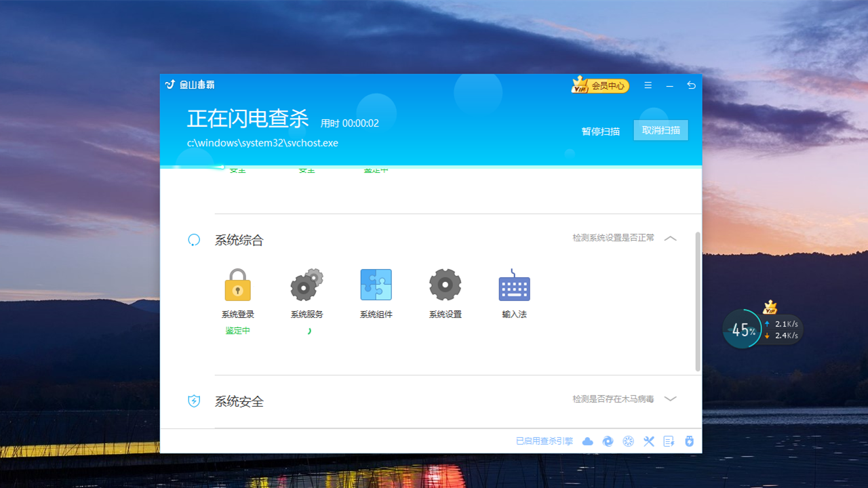
Task: Click the document lightning icon in footer
Action: [x=669, y=441]
